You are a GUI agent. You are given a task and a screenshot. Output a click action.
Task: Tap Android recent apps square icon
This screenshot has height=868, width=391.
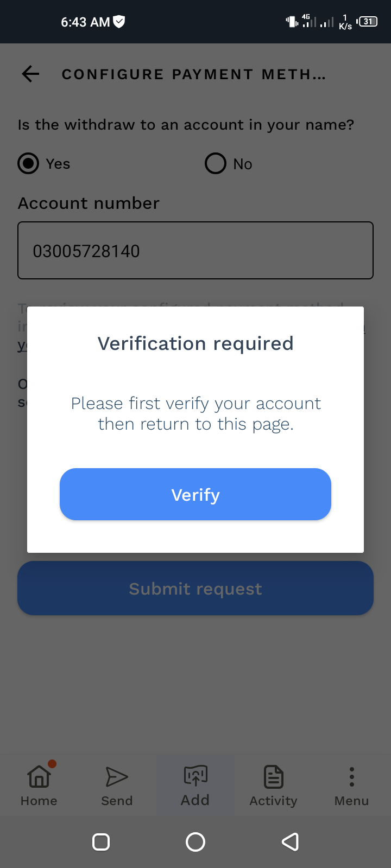click(x=101, y=842)
